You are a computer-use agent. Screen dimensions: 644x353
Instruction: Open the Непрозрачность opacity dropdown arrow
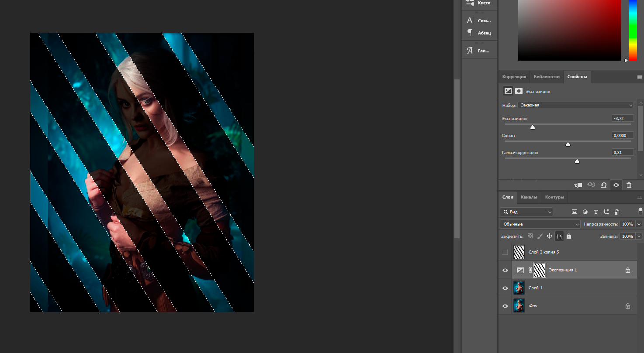(639, 224)
